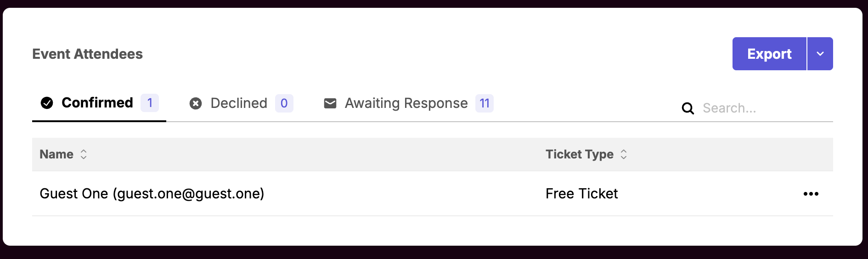Open the Declined tab
Viewport: 868px width, 259px height.
[x=239, y=103]
